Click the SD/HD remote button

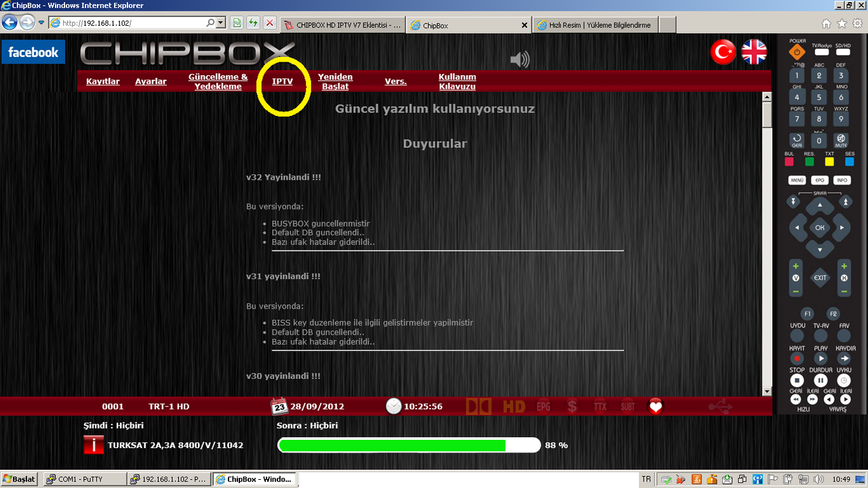click(x=843, y=52)
